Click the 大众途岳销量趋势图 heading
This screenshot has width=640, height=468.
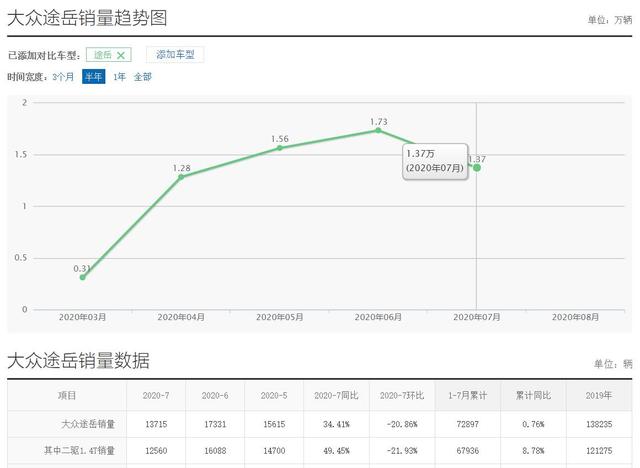87,18
